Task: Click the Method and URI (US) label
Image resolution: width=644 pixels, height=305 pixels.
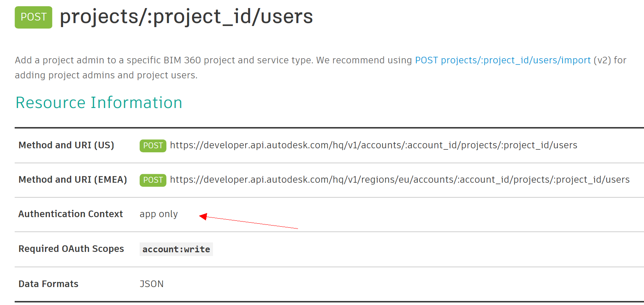Action: 66,145
